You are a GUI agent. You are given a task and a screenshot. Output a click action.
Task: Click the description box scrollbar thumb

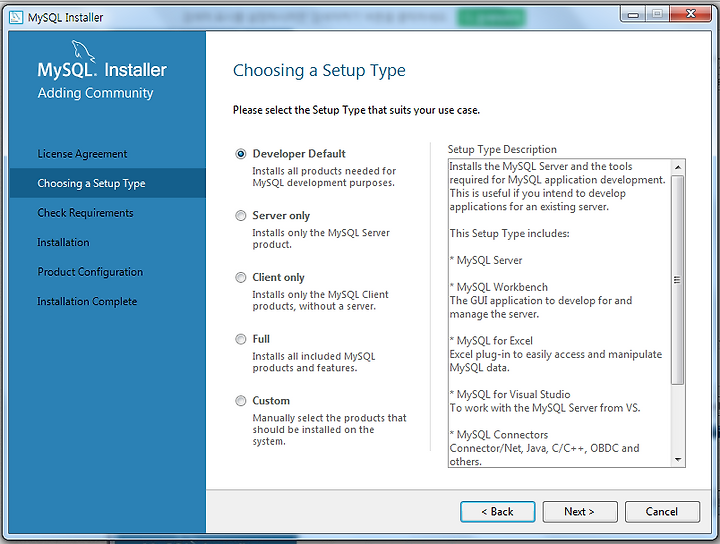tap(677, 280)
